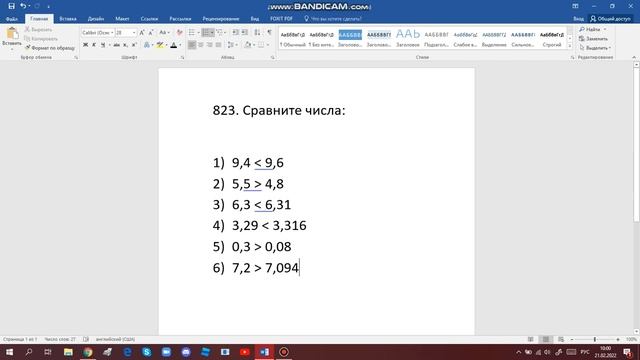
Task: Collapse the ribbon
Action: pos(634,57)
